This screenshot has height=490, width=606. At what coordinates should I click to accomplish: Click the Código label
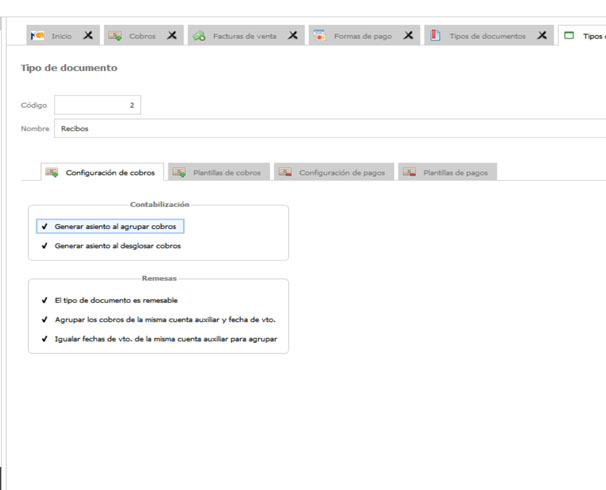34,105
